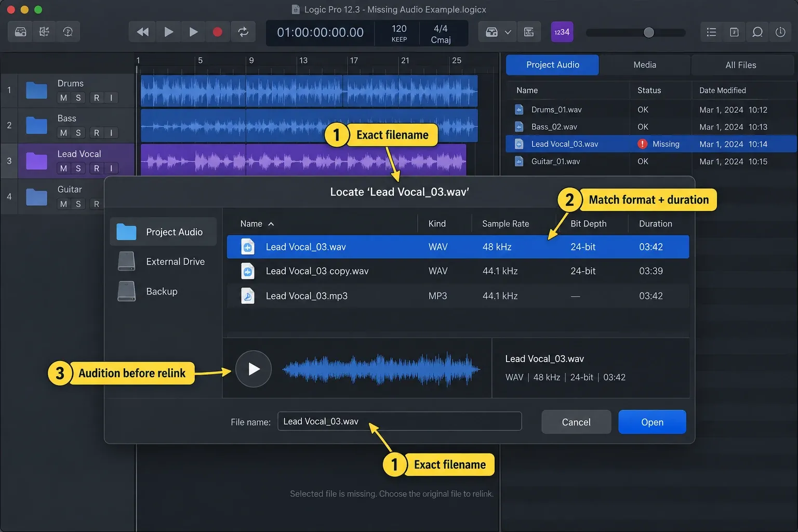
Task: Mute the Lead Vocal track
Action: 63,168
